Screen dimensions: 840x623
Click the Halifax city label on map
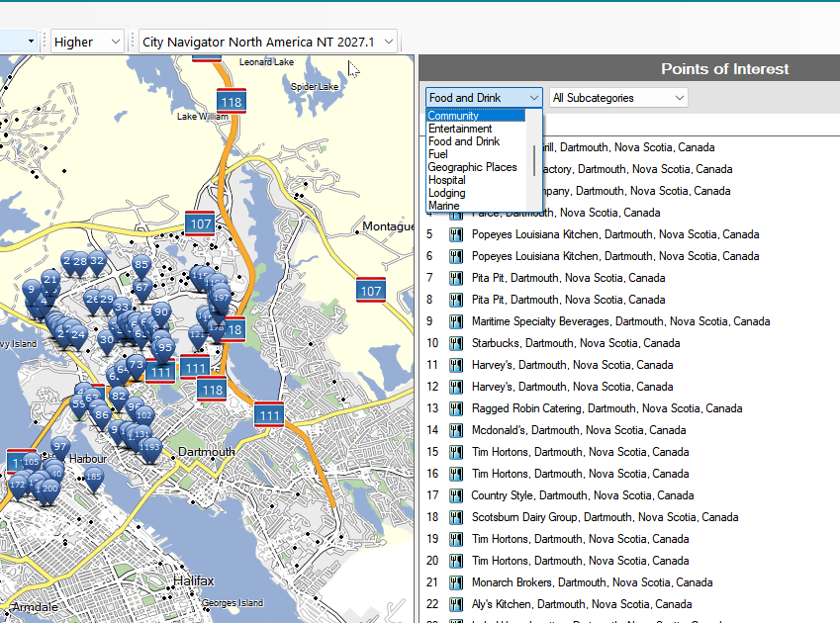[x=193, y=580]
